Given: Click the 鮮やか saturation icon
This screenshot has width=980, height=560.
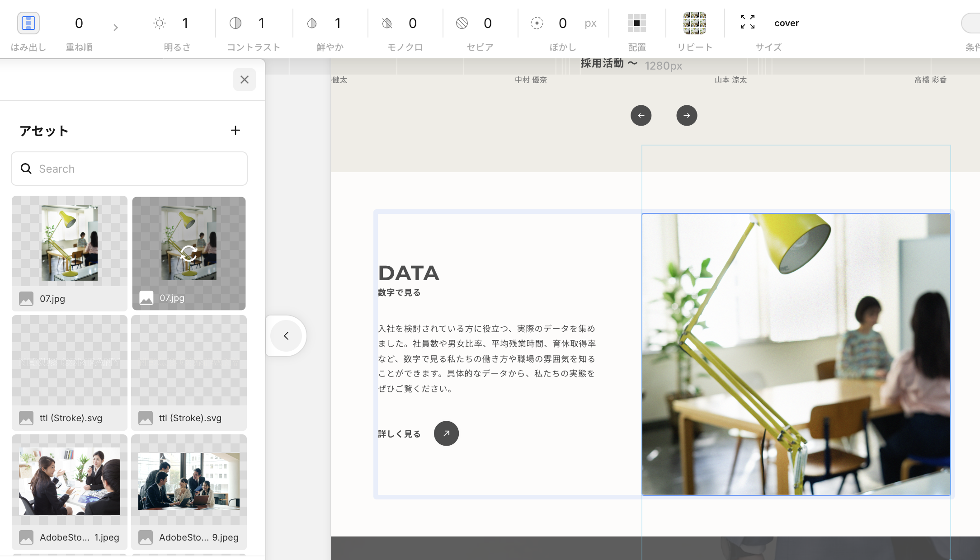Looking at the screenshot, I should [x=312, y=23].
